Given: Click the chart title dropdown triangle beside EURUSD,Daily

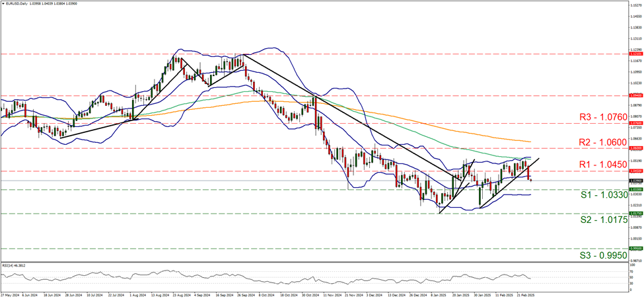Looking at the screenshot, I should (x=3, y=3).
